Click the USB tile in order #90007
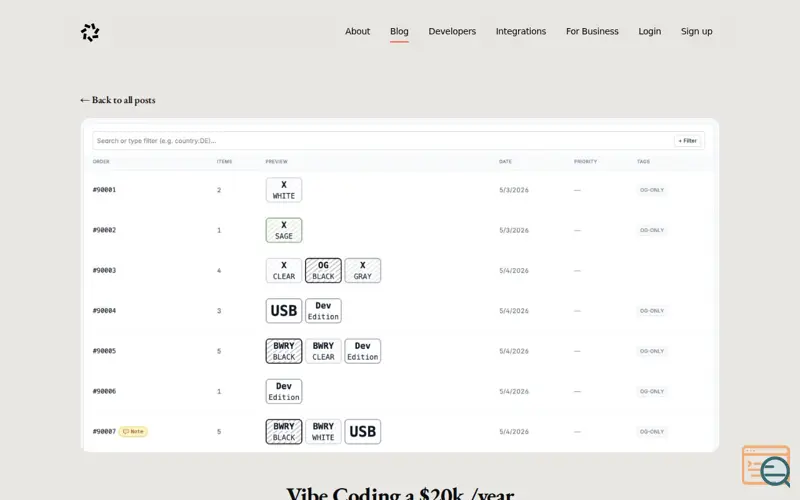800x500 pixels. pos(363,432)
